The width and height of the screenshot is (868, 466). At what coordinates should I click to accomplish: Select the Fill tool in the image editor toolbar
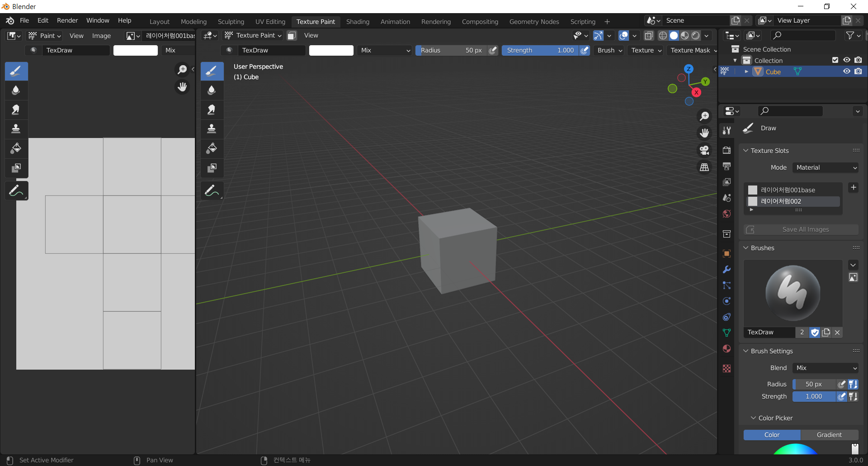(16, 148)
